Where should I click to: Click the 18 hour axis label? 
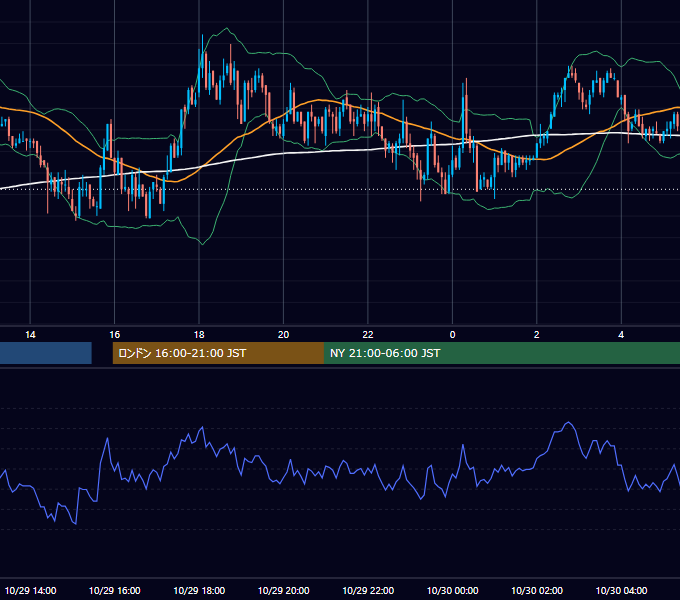click(x=199, y=335)
